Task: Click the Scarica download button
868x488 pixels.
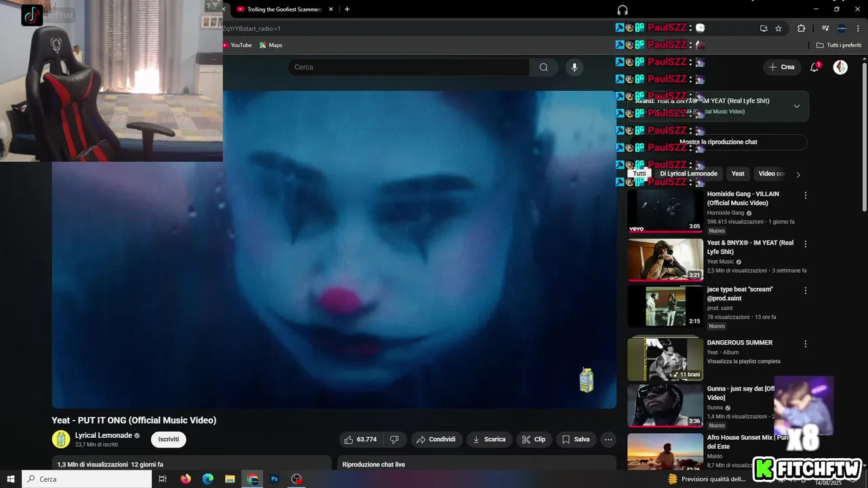Action: [x=489, y=439]
